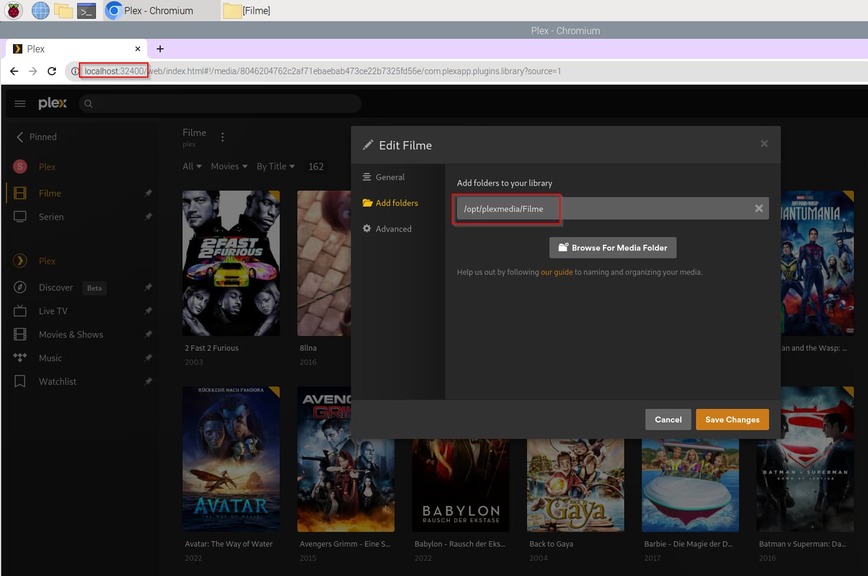Image resolution: width=868 pixels, height=576 pixels.
Task: Toggle the pin beside the Watchlist item
Action: (x=148, y=382)
